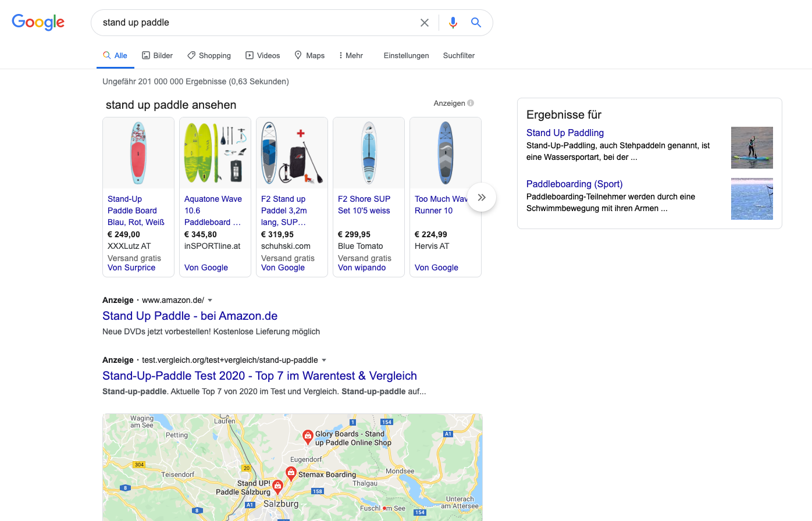Click F2 Shore SUP Set product image
Viewport: 812px width, 521px height.
coord(369,153)
